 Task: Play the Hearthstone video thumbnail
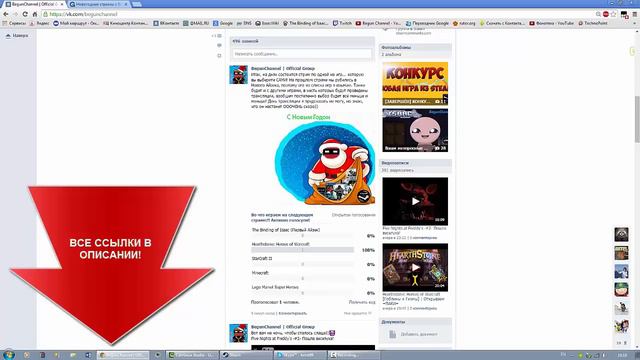[415, 267]
